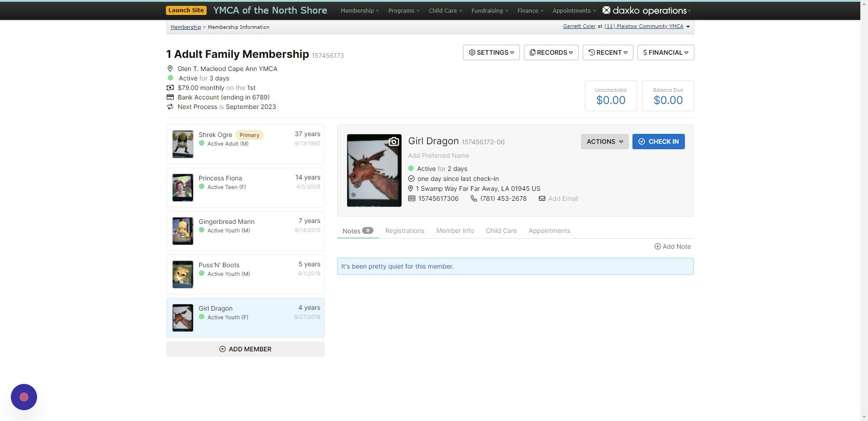Open the Finance menu

(x=530, y=10)
